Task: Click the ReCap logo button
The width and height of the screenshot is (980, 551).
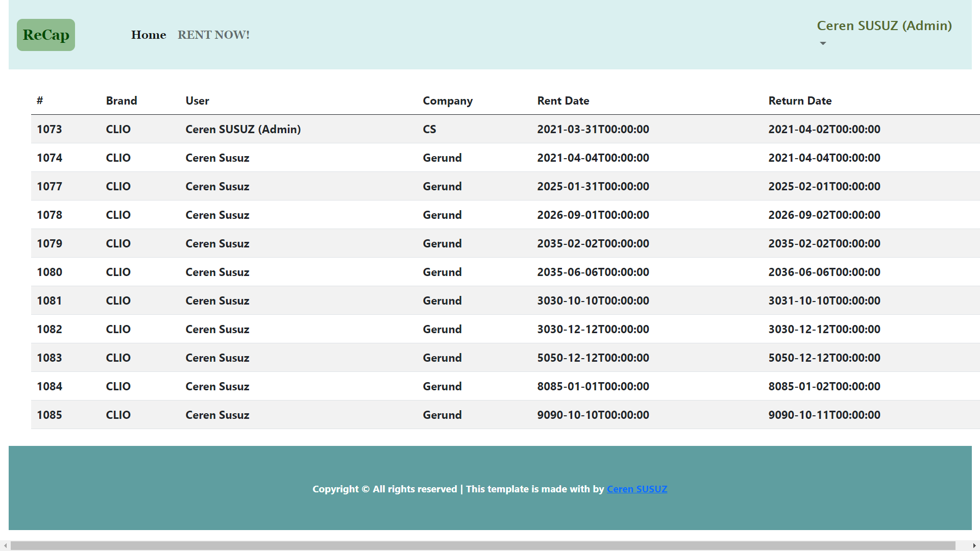Action: pos(46,35)
